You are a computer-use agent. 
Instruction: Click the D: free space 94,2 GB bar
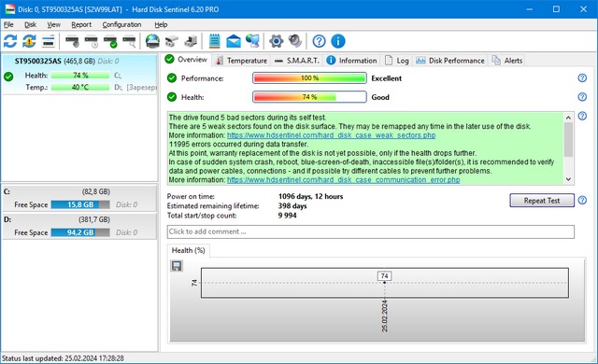point(80,232)
